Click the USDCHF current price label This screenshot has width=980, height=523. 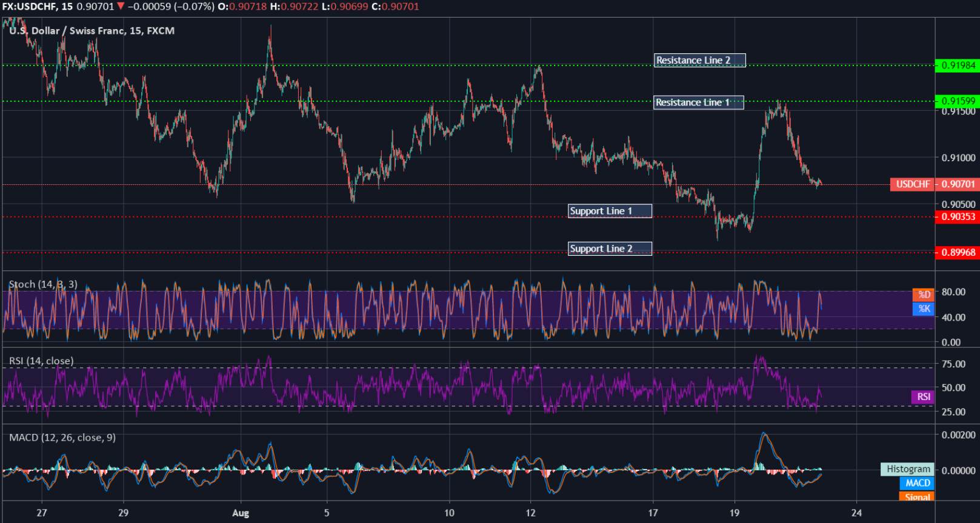(x=913, y=184)
